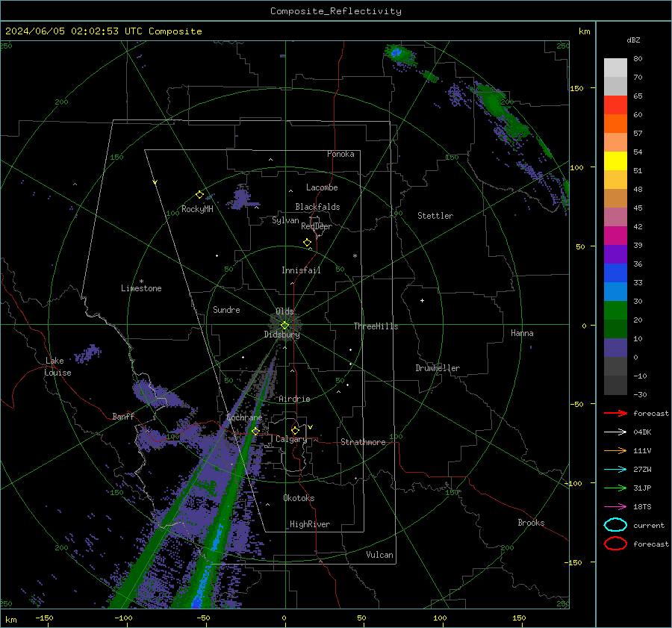Click the asterisk marker above Limestone
This screenshot has width=672, height=628.
[141, 282]
